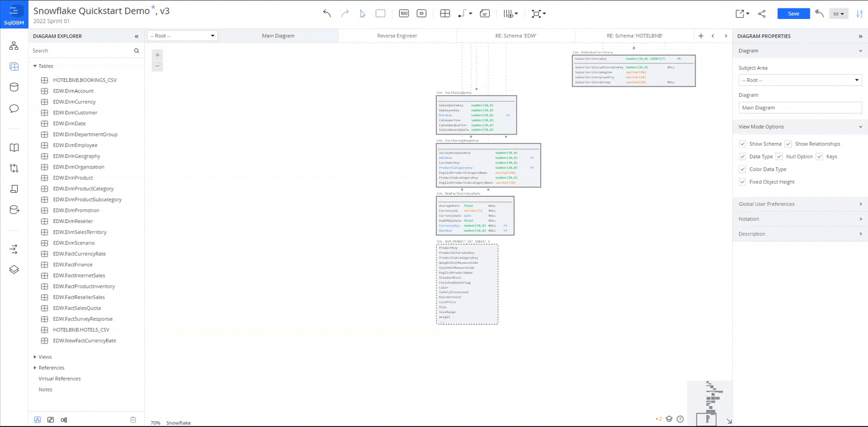
Task: Expand the Views tree node
Action: pyautogui.click(x=35, y=357)
